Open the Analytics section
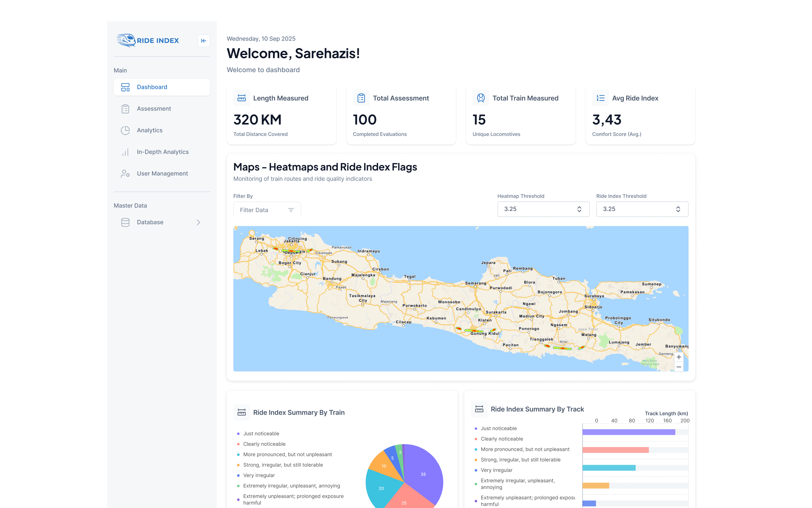This screenshot has width=812, height=508. [x=162, y=130]
